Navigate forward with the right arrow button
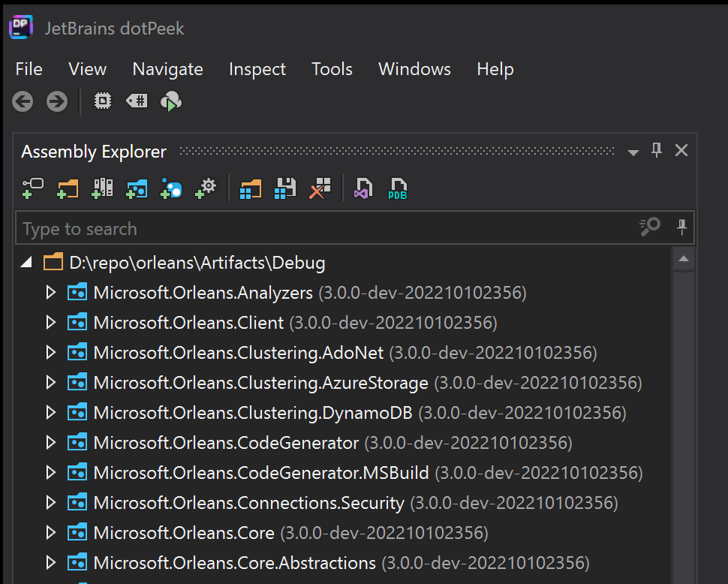 [57, 101]
